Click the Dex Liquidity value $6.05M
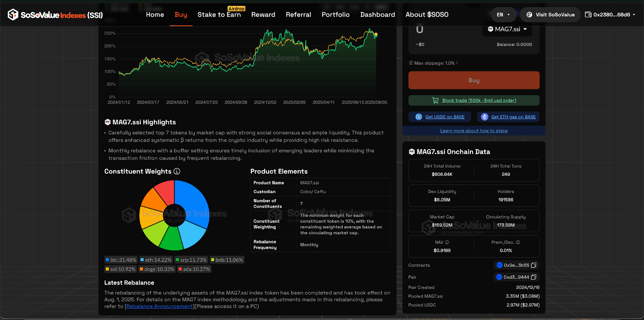Image resolution: width=644 pixels, height=320 pixels. click(442, 199)
